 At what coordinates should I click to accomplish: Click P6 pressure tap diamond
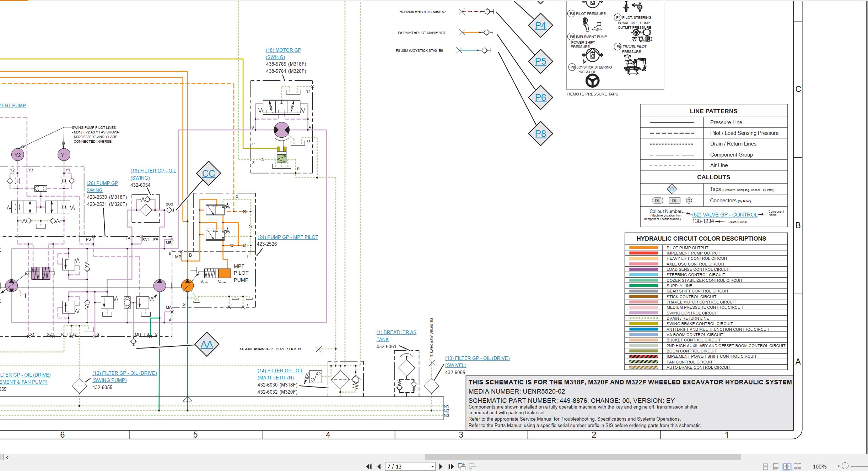[540, 98]
